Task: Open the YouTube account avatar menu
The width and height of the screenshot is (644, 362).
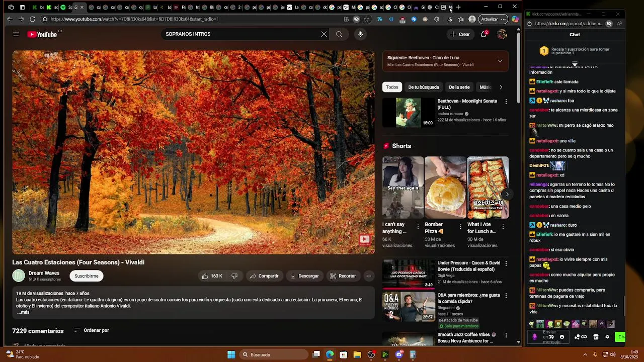Action: tap(502, 34)
